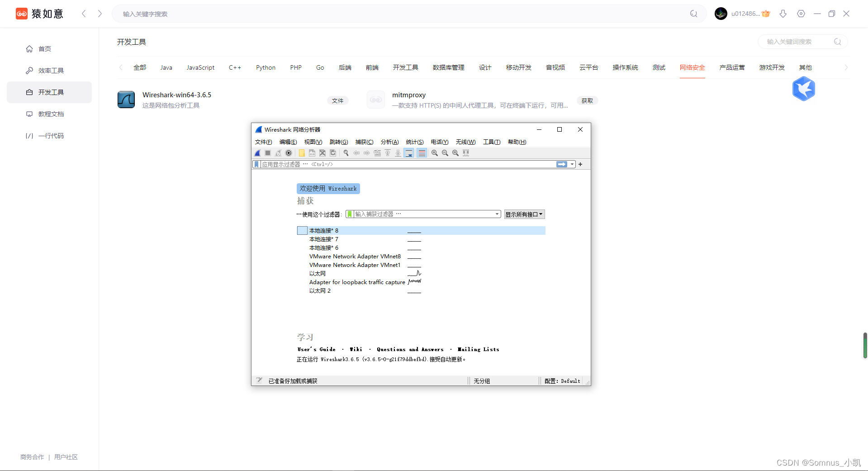Click 配置: Default in status bar
Screen dimensions: 868x471
pyautogui.click(x=562, y=381)
